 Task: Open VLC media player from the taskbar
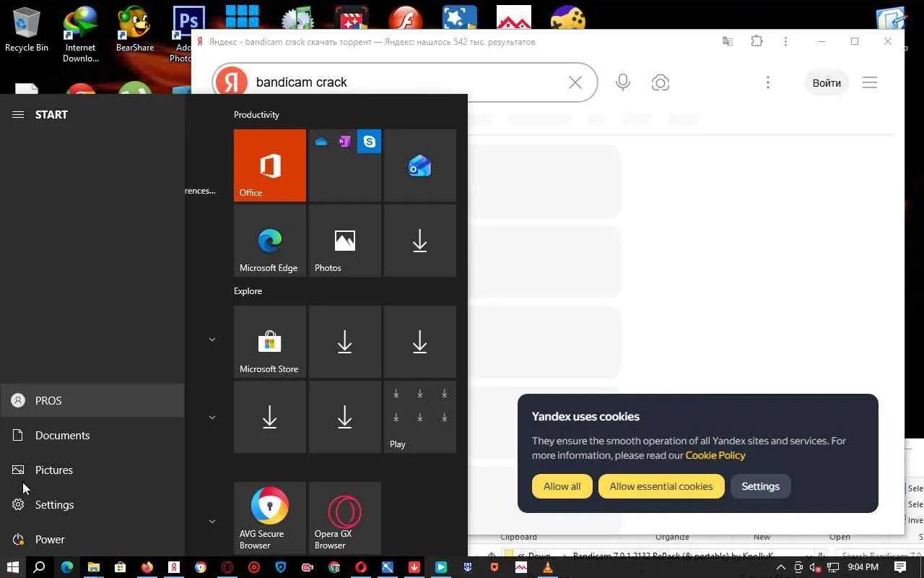point(548,567)
